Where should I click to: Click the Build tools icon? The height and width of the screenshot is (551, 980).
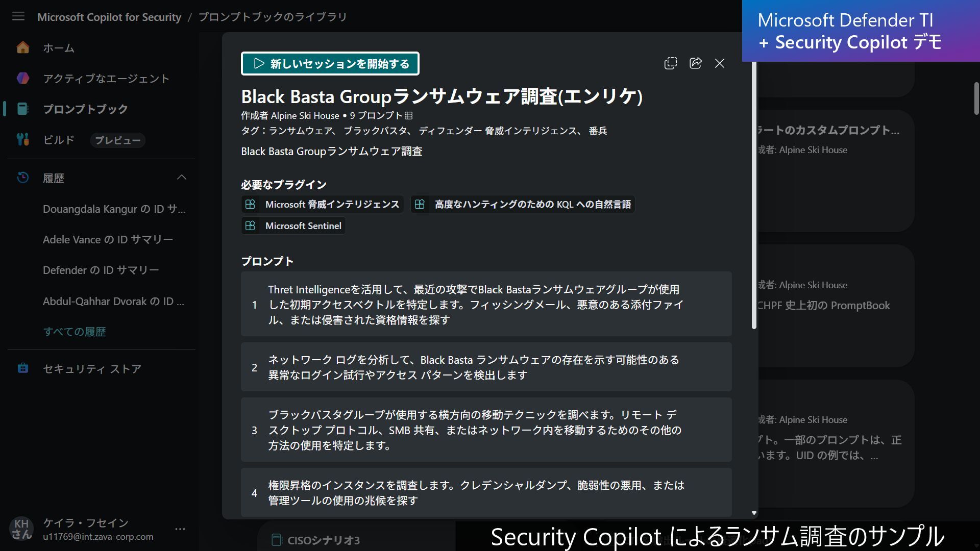tap(23, 139)
